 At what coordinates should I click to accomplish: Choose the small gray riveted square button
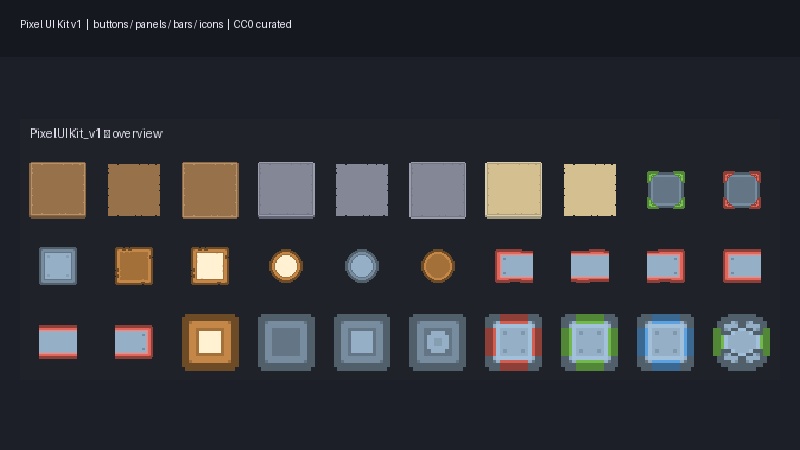click(58, 266)
